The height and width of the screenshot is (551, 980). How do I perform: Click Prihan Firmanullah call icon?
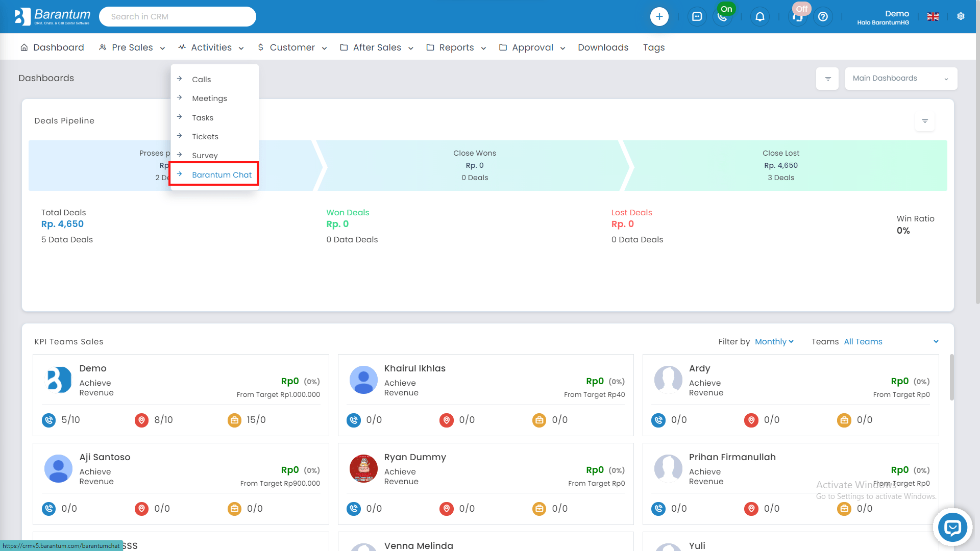pyautogui.click(x=658, y=509)
